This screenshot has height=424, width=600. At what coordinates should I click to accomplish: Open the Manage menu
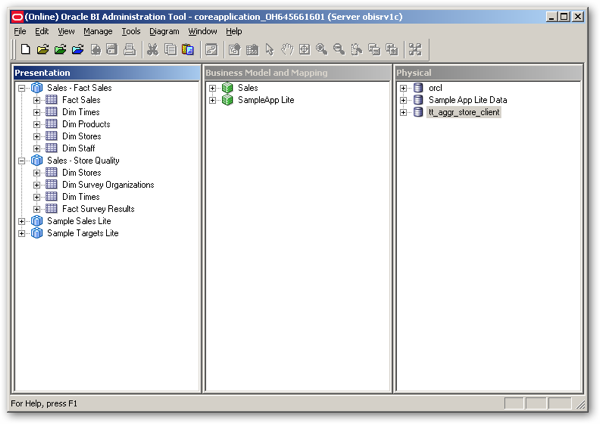pos(98,31)
